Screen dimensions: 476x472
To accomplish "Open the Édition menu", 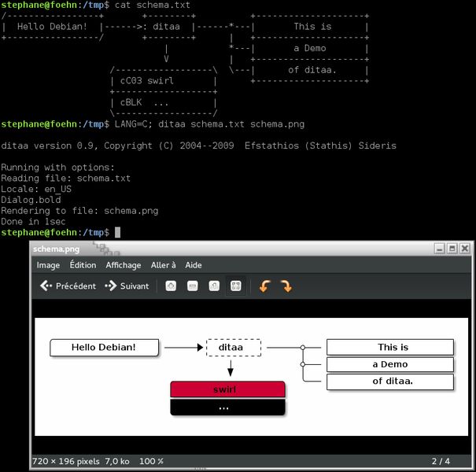I will pyautogui.click(x=83, y=265).
